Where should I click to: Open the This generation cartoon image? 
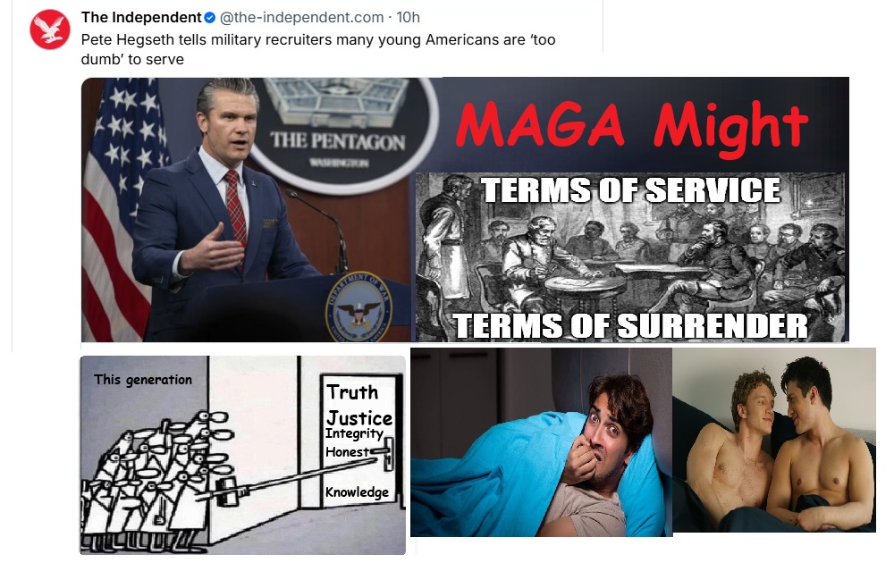pos(243,455)
